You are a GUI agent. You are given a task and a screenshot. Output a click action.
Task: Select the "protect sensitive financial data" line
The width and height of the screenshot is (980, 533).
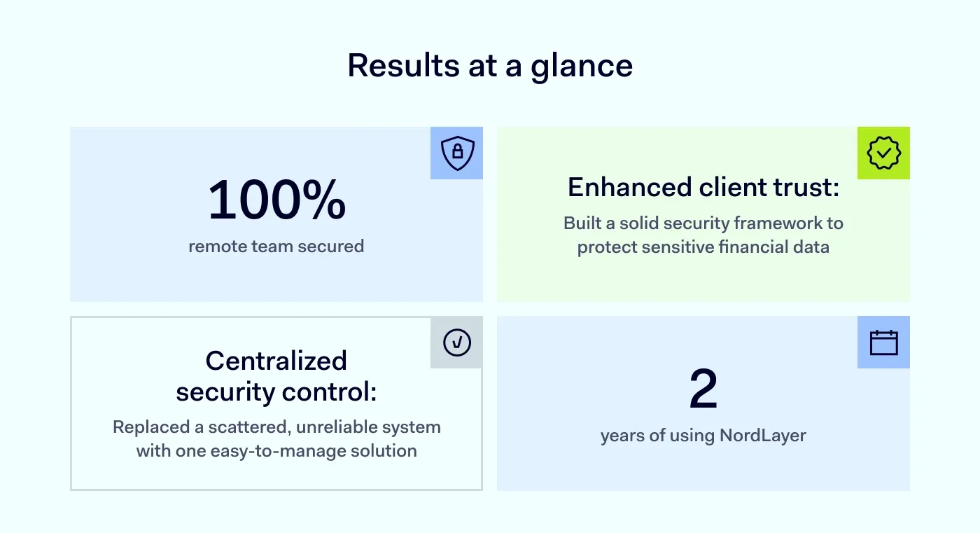[703, 247]
